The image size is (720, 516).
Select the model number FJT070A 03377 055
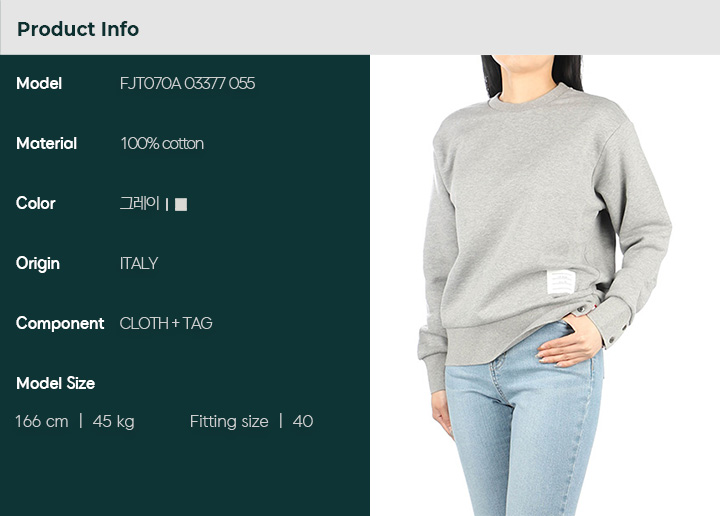pyautogui.click(x=187, y=84)
